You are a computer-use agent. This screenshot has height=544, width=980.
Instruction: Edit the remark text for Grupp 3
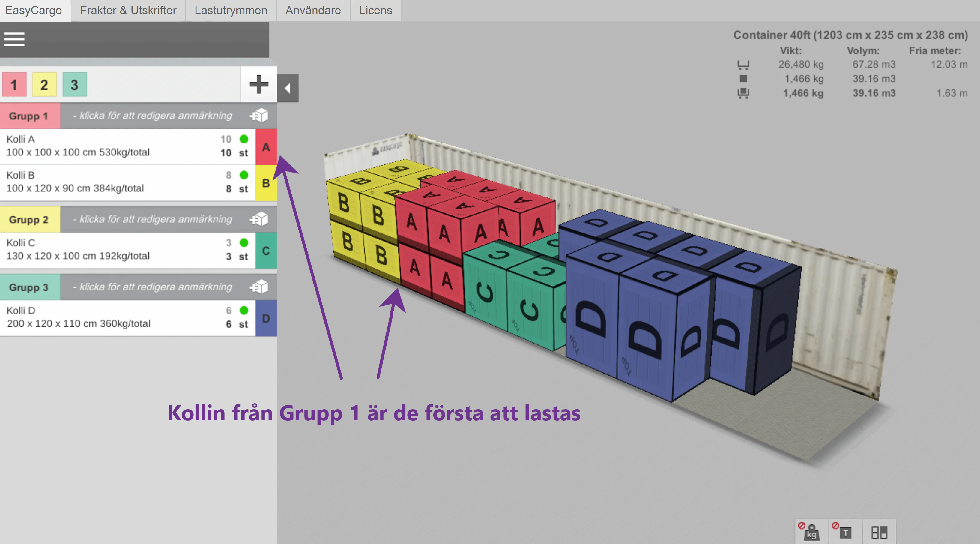[x=152, y=287]
